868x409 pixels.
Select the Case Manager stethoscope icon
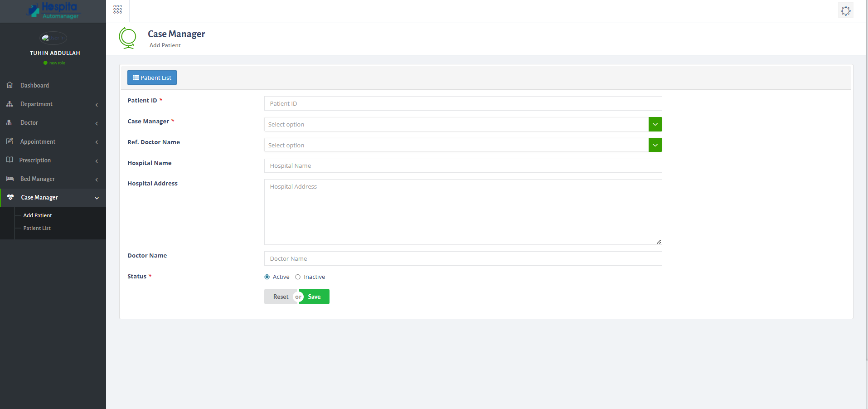click(x=10, y=197)
